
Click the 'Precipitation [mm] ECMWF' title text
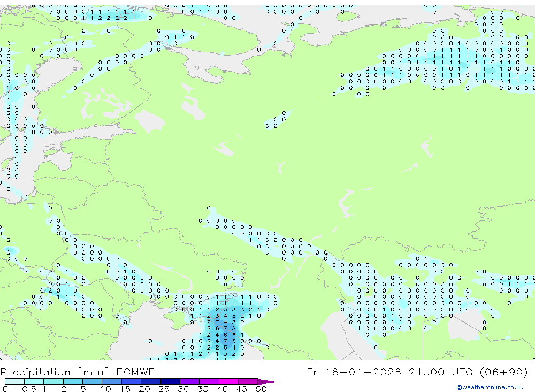(77, 372)
